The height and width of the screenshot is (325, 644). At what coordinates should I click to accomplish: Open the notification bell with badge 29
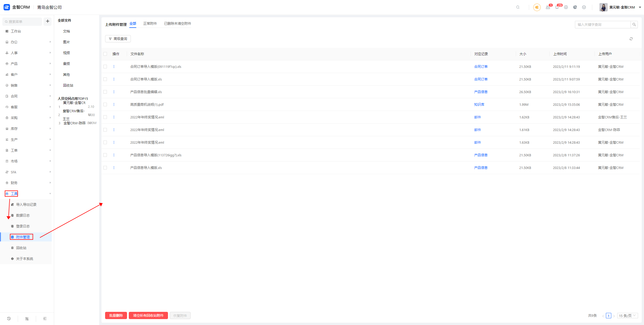point(557,7)
